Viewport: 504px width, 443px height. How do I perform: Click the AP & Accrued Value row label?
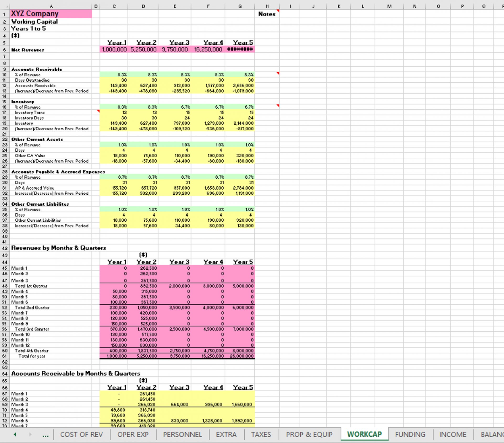34,188
